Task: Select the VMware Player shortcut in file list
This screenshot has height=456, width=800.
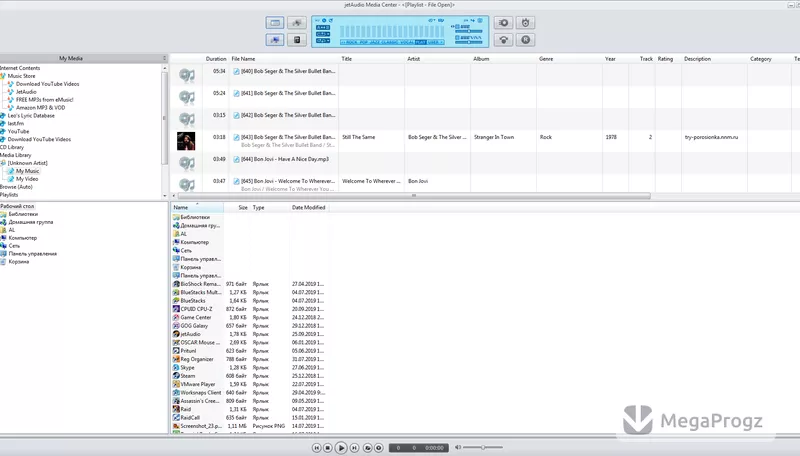Action: (x=197, y=385)
